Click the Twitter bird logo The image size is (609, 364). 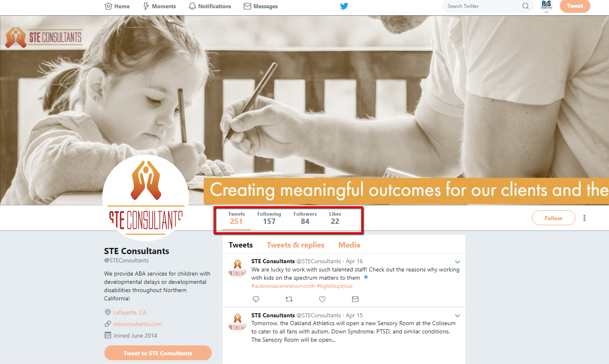click(x=344, y=6)
